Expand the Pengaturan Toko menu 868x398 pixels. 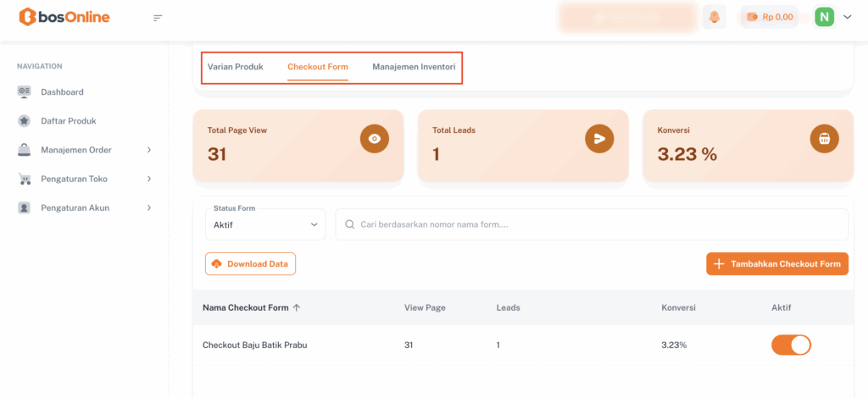[x=85, y=179]
